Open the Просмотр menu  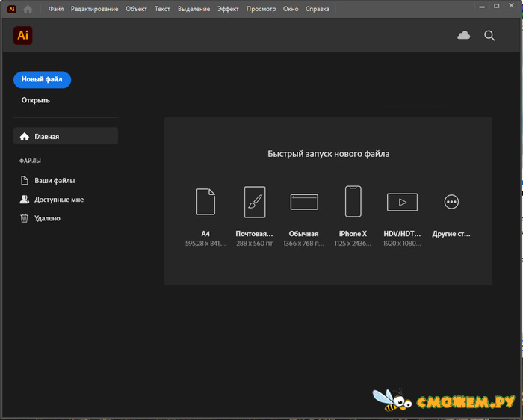point(261,9)
